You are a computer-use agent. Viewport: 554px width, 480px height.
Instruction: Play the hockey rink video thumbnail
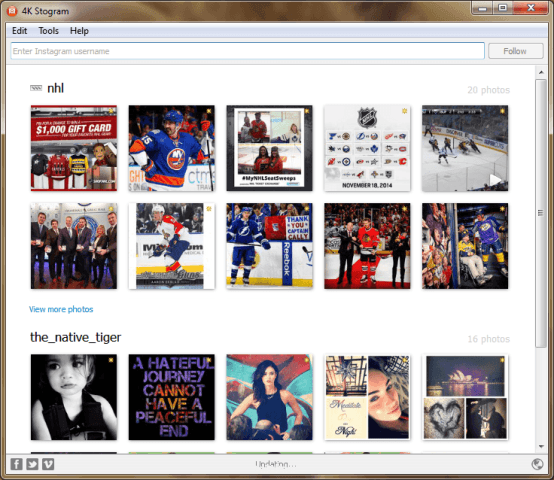click(465, 148)
